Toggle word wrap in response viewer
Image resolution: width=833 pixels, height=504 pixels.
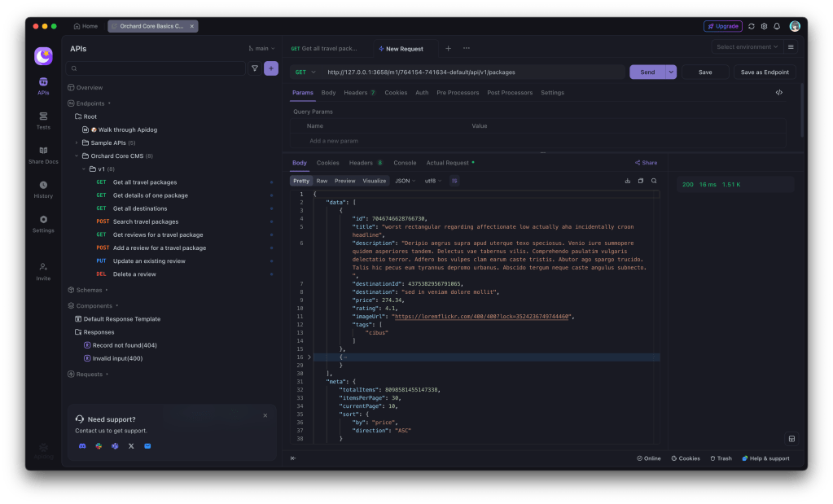click(454, 181)
